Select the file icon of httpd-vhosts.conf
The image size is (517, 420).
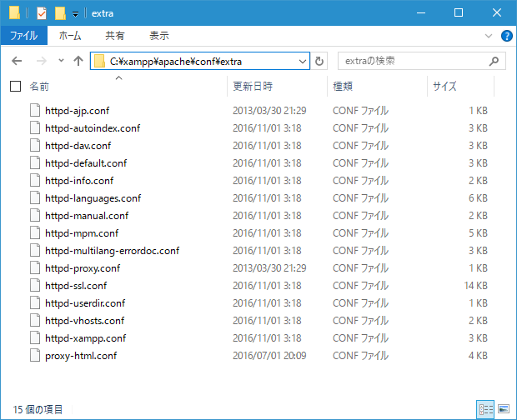coord(35,320)
